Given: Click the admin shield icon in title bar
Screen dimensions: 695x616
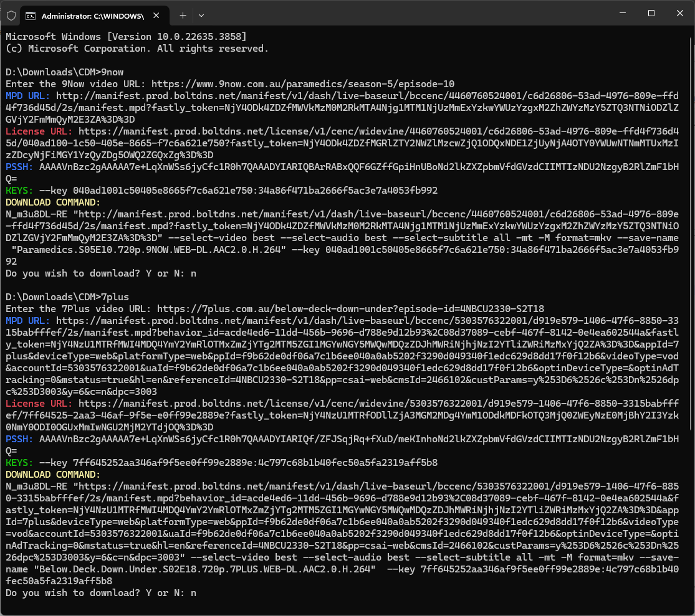Looking at the screenshot, I should pyautogui.click(x=11, y=16).
